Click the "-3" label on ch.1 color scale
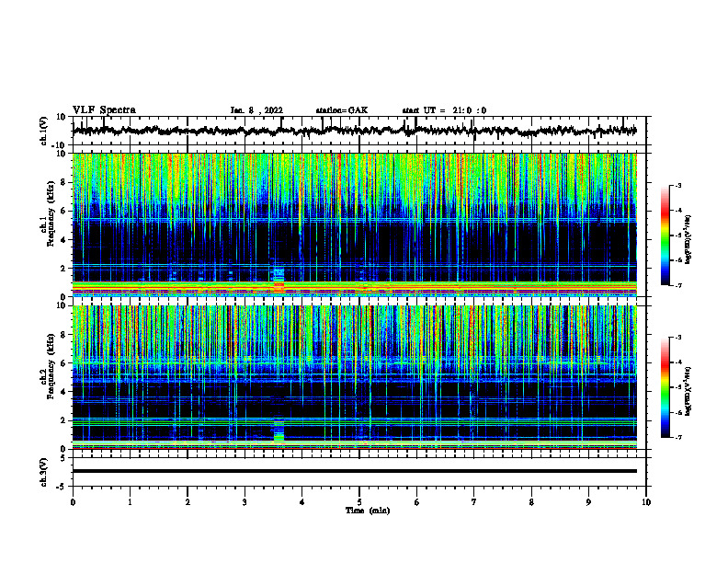The image size is (728, 563). coord(677,186)
